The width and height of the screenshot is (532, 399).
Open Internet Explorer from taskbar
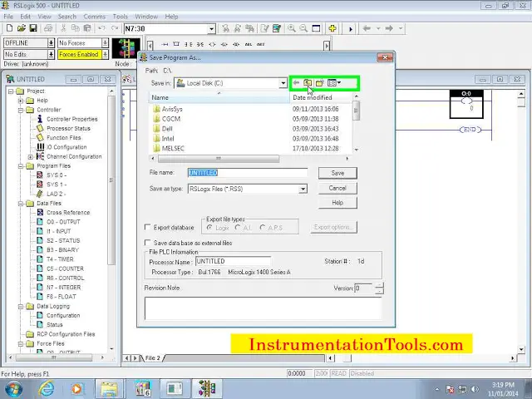(47, 388)
